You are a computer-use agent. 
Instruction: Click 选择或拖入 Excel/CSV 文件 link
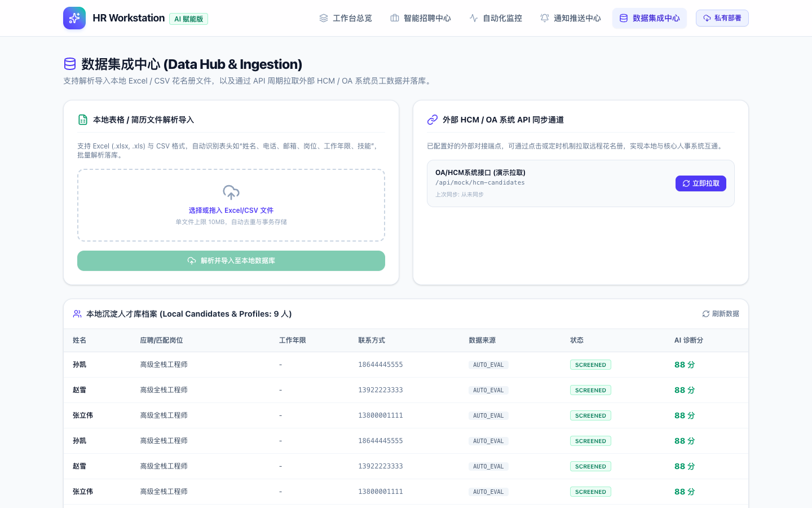pyautogui.click(x=231, y=211)
